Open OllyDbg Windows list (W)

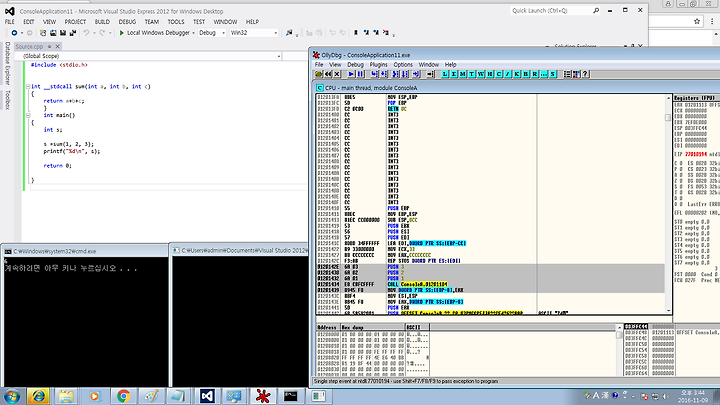(x=481, y=74)
